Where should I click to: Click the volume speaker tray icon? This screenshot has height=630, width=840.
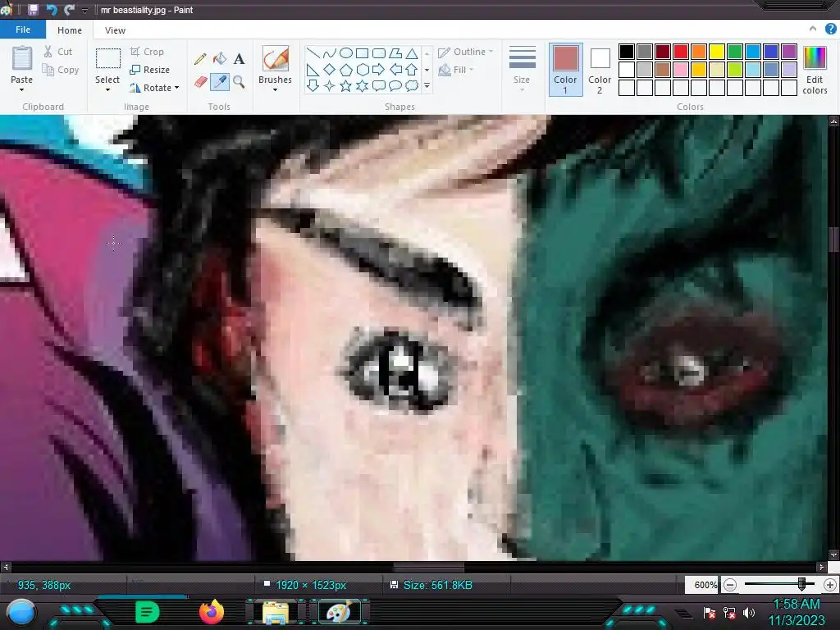(749, 612)
